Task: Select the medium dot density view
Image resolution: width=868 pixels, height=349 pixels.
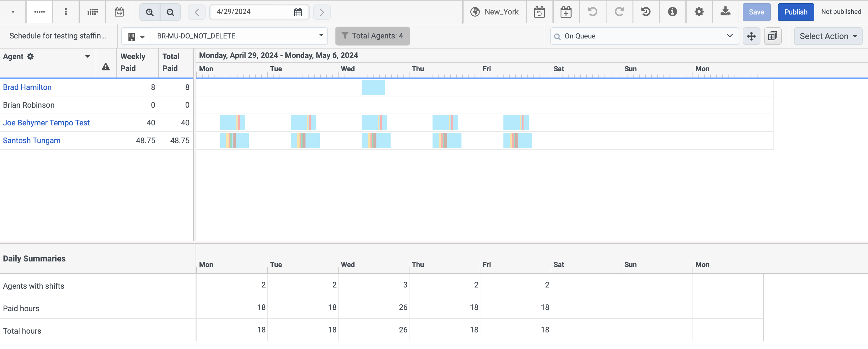Action: pos(39,12)
